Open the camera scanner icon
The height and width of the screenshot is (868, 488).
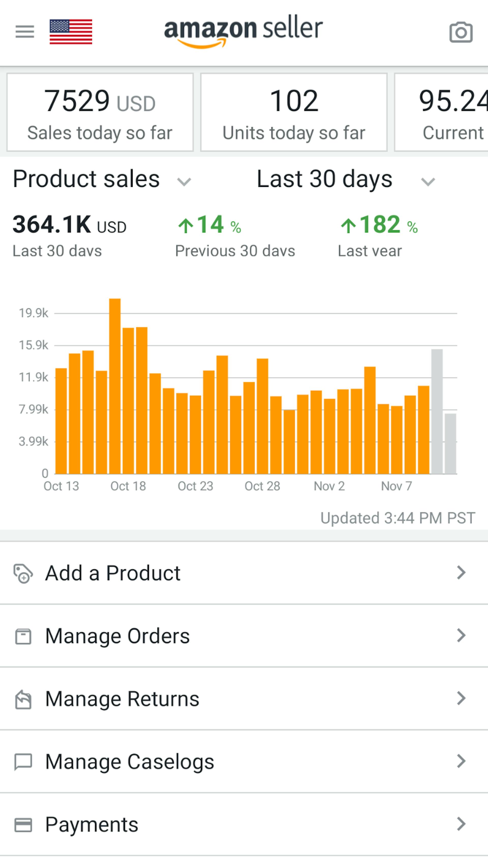pos(461,32)
